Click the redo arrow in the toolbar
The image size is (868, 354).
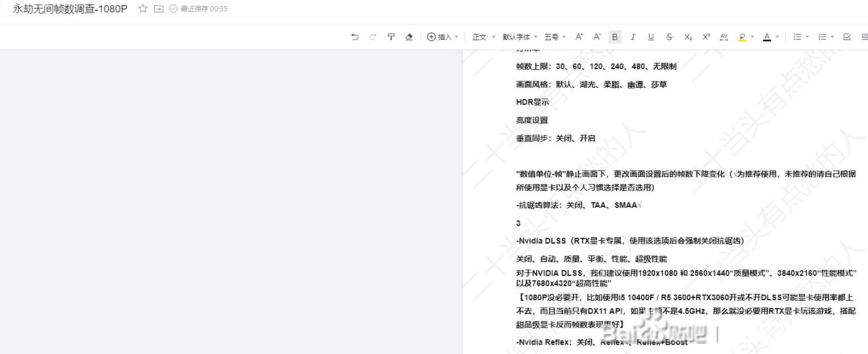tap(373, 37)
